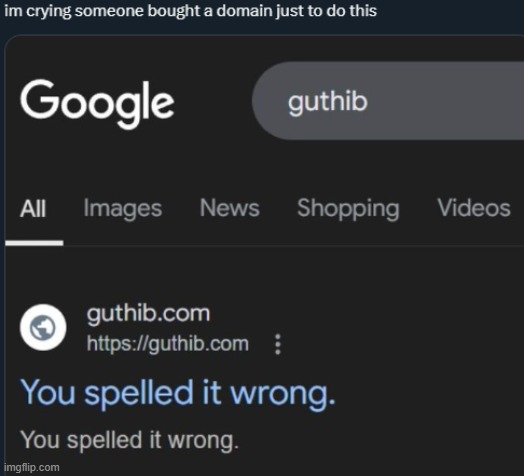Click the word guthib in the search field
The width and height of the screenshot is (524, 476).
point(328,102)
